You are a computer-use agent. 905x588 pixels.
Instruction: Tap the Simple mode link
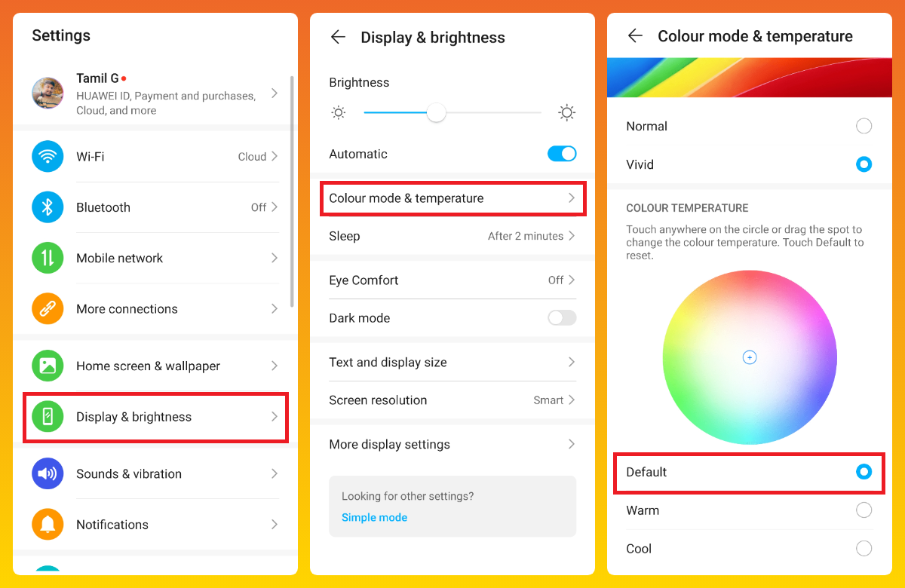(374, 517)
